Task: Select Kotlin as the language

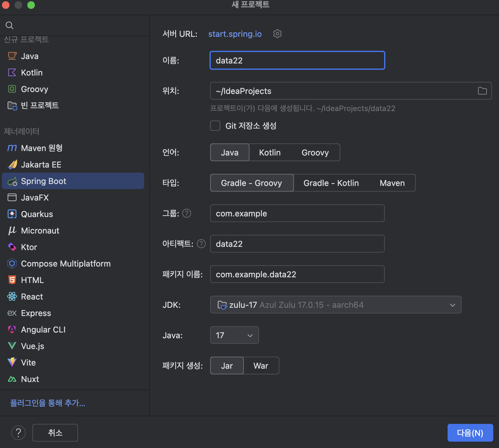Action: pos(270,153)
